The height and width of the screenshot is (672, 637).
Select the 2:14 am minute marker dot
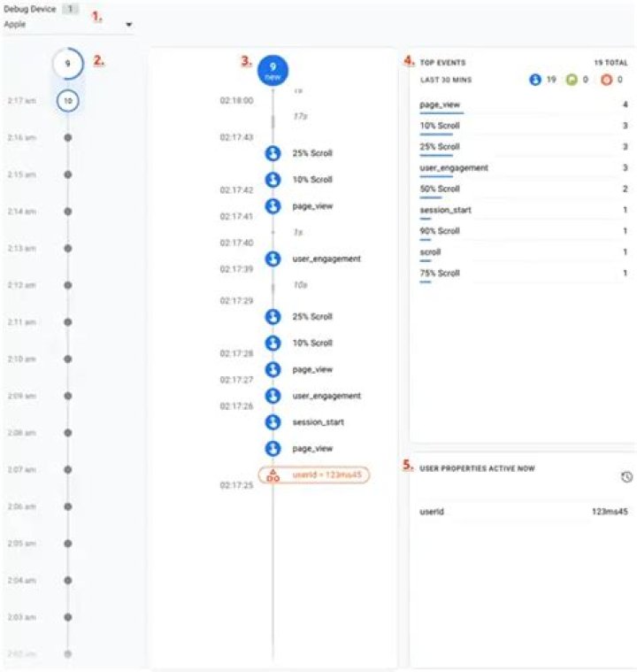[x=68, y=212]
